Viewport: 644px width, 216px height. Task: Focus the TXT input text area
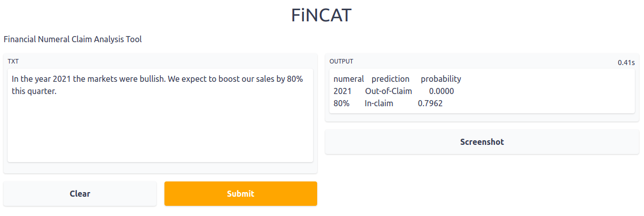(160, 127)
